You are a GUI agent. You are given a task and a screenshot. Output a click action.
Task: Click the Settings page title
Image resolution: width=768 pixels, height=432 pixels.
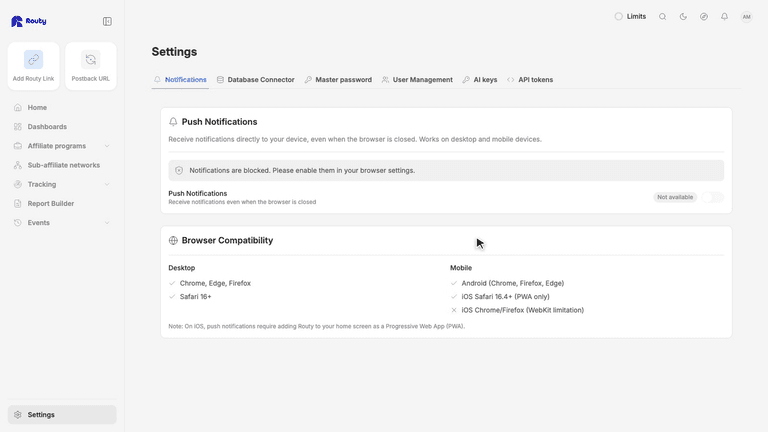(x=174, y=51)
